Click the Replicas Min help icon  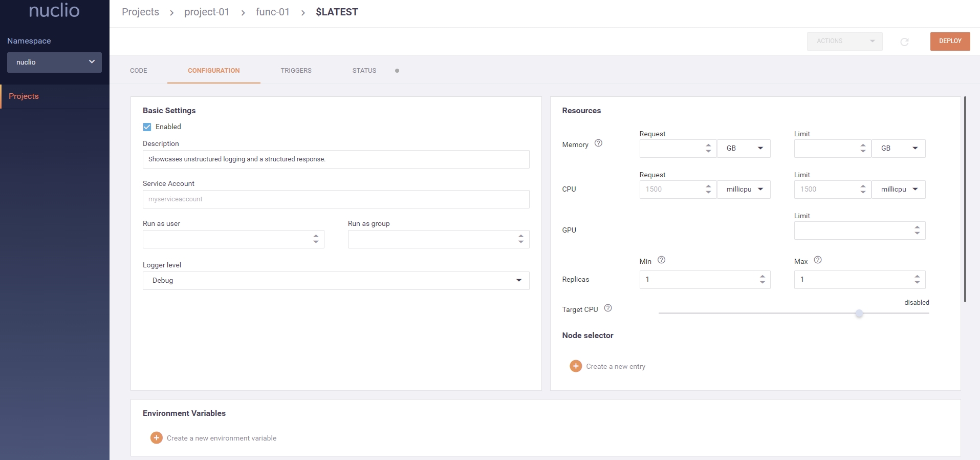[x=661, y=260]
